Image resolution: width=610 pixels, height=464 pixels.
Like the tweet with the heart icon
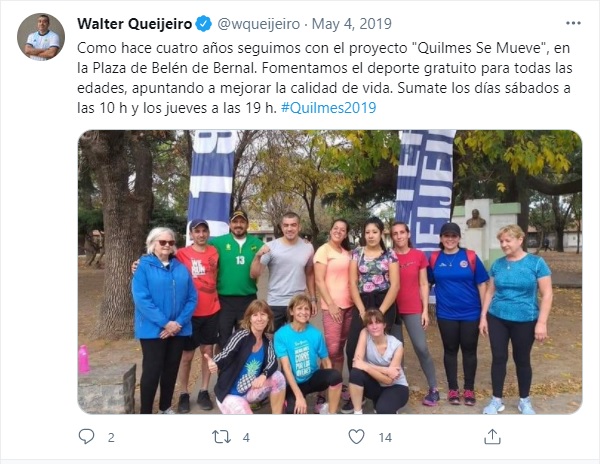pyautogui.click(x=356, y=436)
